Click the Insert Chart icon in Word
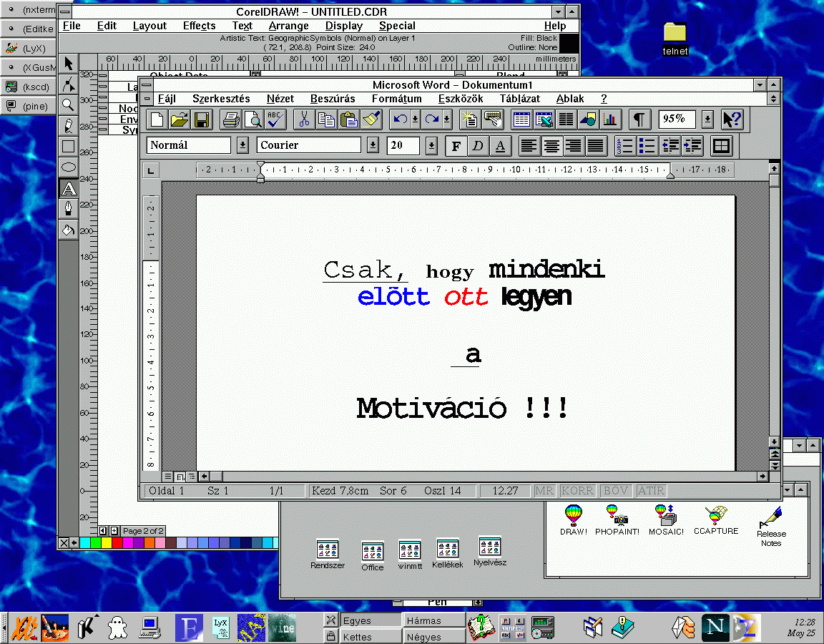The image size is (824, 644). pos(610,119)
